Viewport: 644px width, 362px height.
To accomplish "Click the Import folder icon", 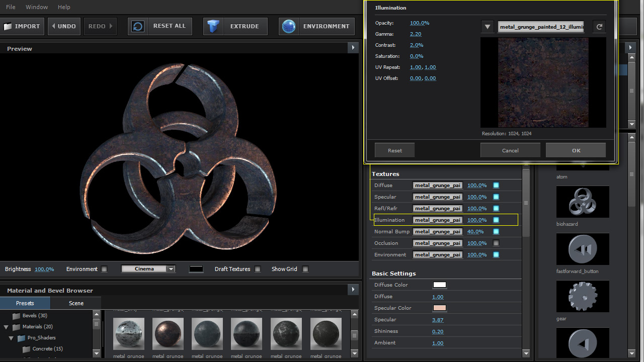I will 8,26.
